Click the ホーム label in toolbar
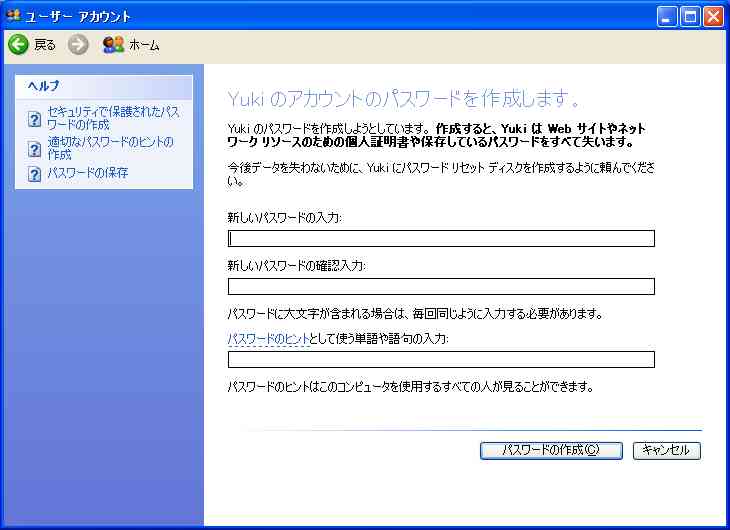This screenshot has height=530, width=730. pos(144,45)
